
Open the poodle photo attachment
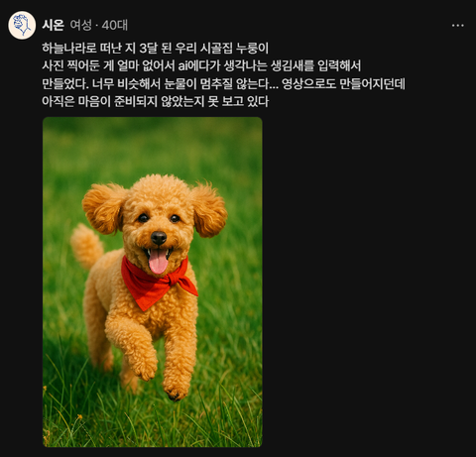coord(153,282)
